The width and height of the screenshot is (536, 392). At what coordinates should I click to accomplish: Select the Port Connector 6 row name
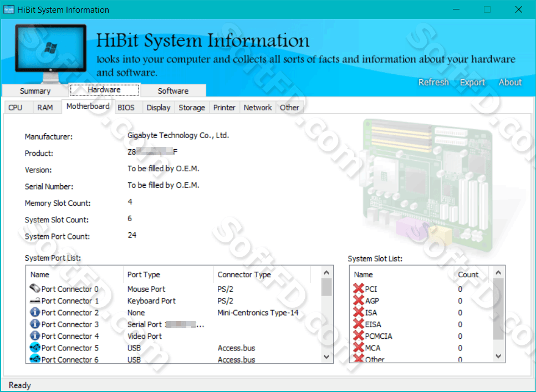[x=70, y=359]
